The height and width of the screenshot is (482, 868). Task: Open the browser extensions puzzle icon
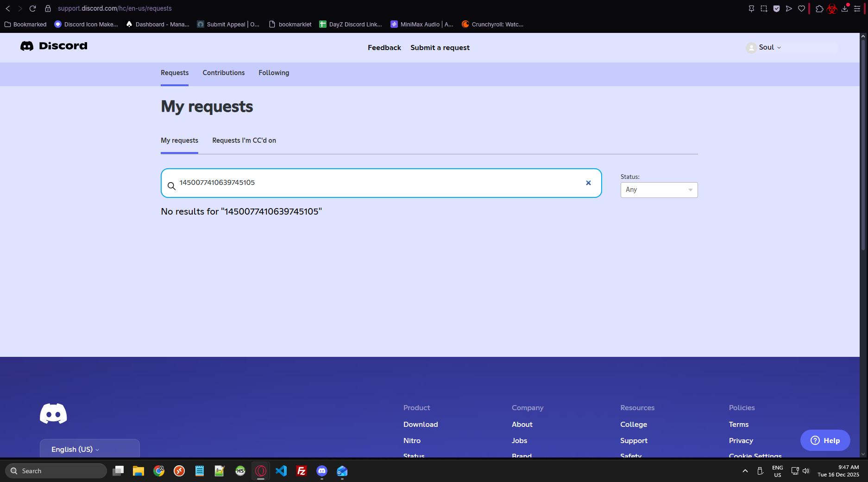819,8
